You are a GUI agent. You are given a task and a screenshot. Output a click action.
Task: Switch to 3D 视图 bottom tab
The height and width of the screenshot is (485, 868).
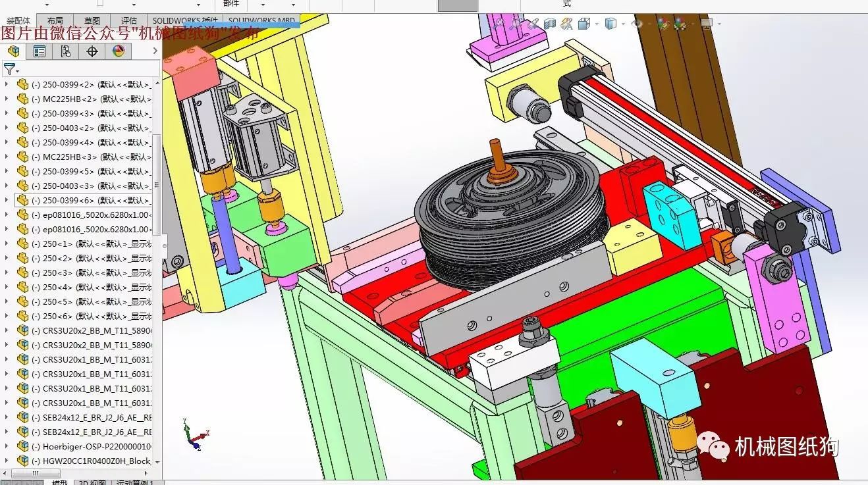(92, 482)
